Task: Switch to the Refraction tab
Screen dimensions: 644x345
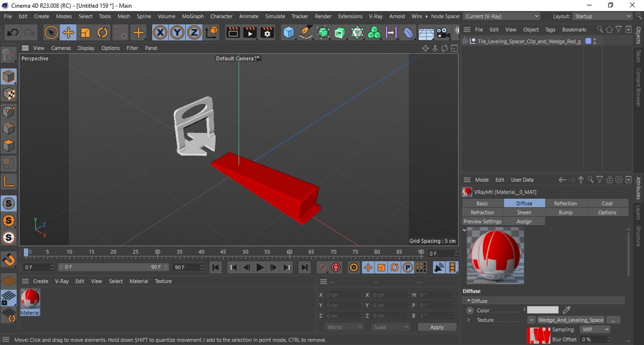Action: [x=482, y=212]
